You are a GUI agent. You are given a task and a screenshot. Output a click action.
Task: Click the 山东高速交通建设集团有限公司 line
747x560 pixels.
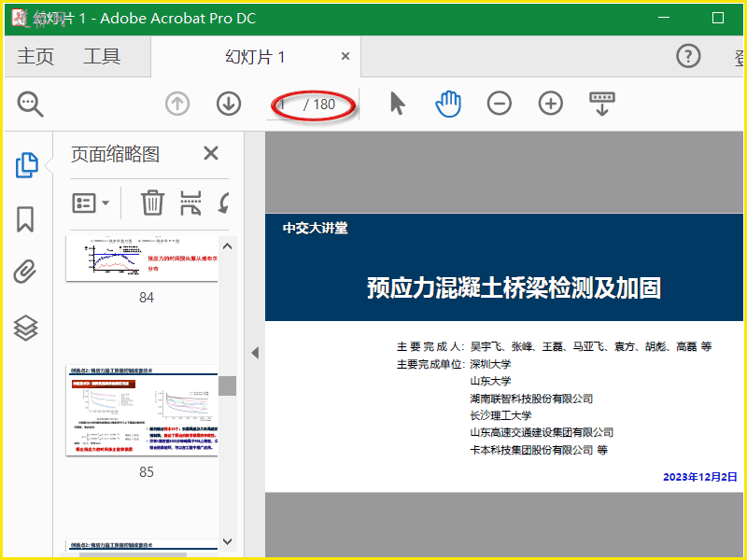542,432
